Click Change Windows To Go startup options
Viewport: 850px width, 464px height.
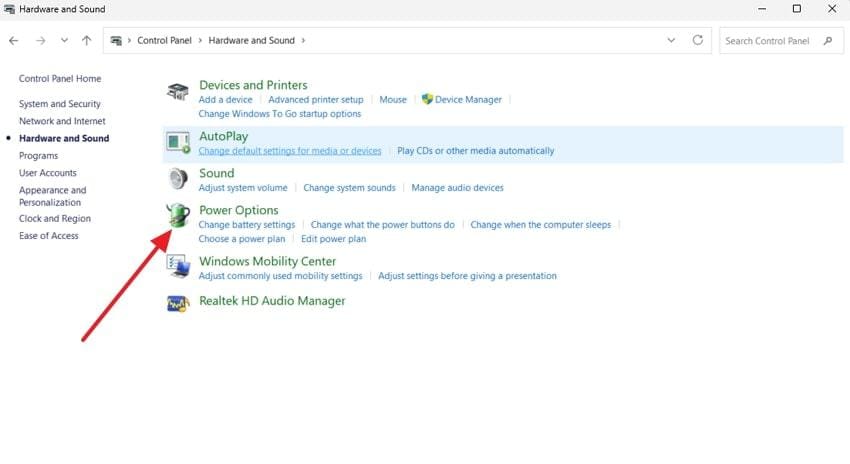(x=280, y=114)
